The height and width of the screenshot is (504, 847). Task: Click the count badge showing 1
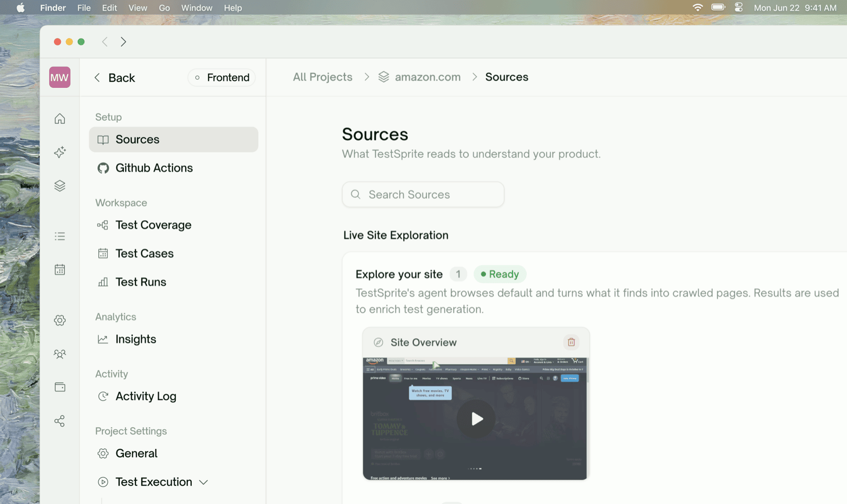tap(458, 274)
